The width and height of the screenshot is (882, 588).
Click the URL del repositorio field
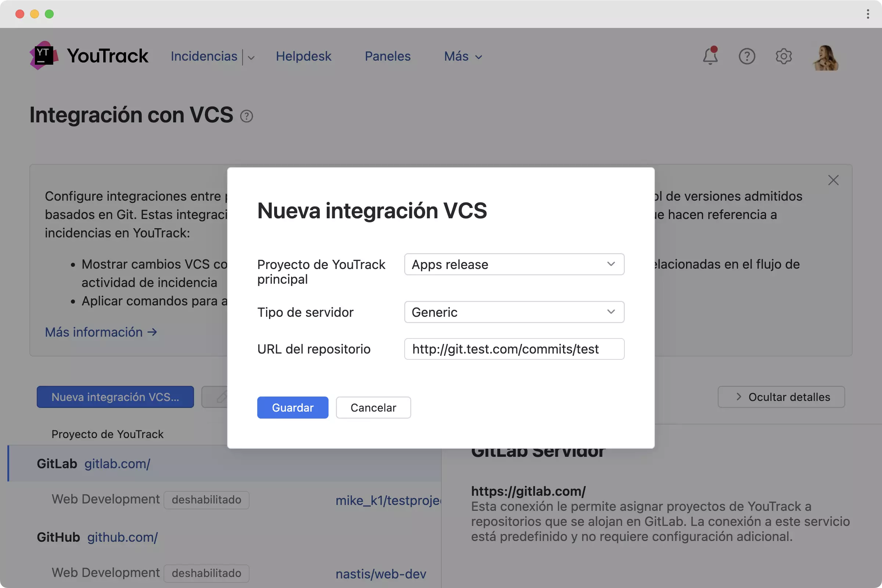click(514, 349)
